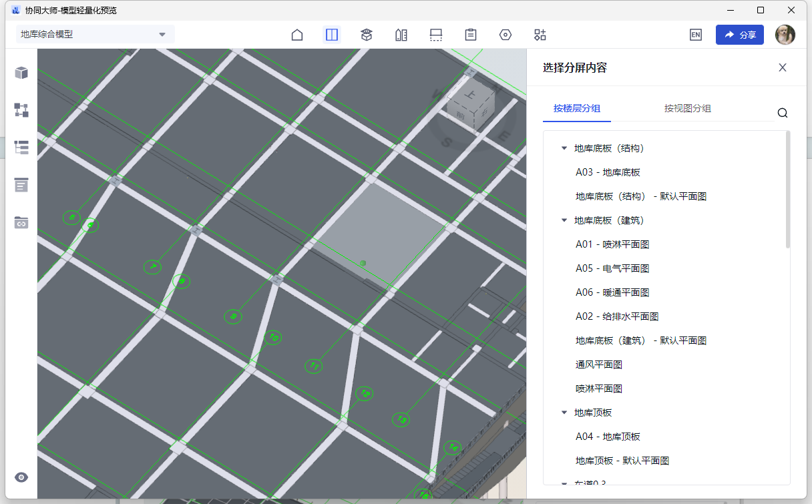Collapse the 地库底板（结构） group arrow
This screenshot has width=812, height=504.
[x=564, y=148]
